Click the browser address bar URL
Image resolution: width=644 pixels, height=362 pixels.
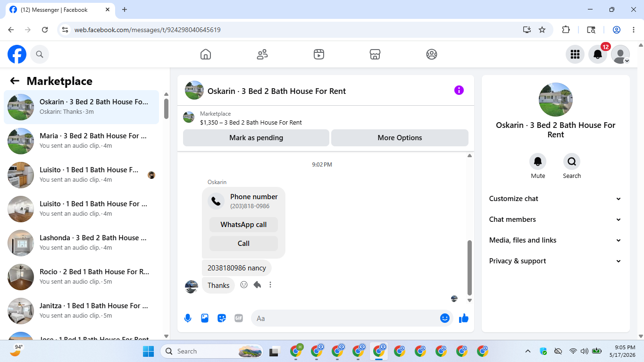(148, 30)
